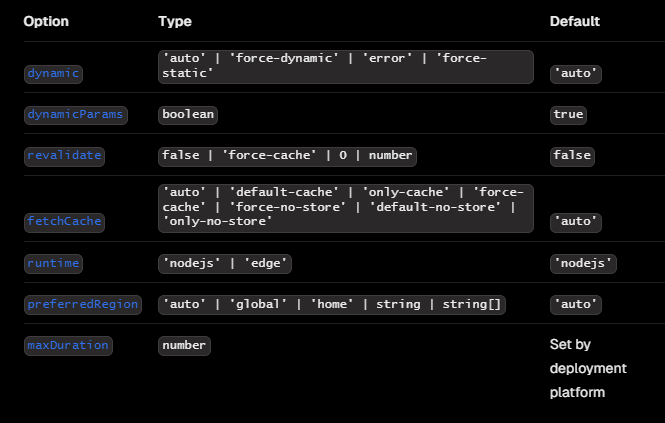Image resolution: width=665 pixels, height=423 pixels.
Task: Click the number type badge for maxDuration
Action: [184, 346]
